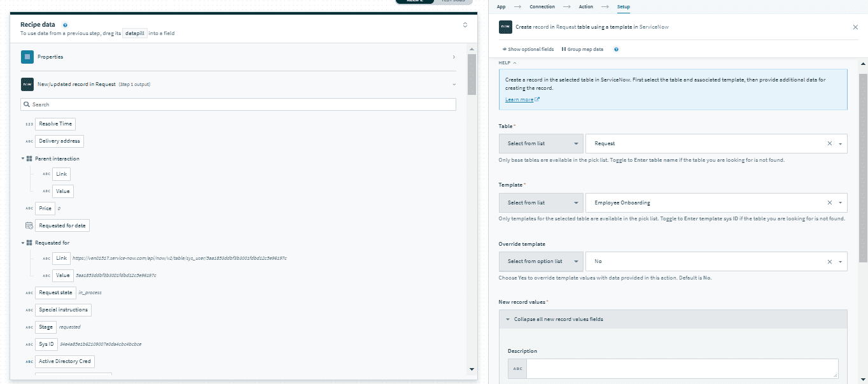Screen dimensions: 868x384
Task: Open the Override template 'Select from option list' dropdown
Action: (541, 262)
